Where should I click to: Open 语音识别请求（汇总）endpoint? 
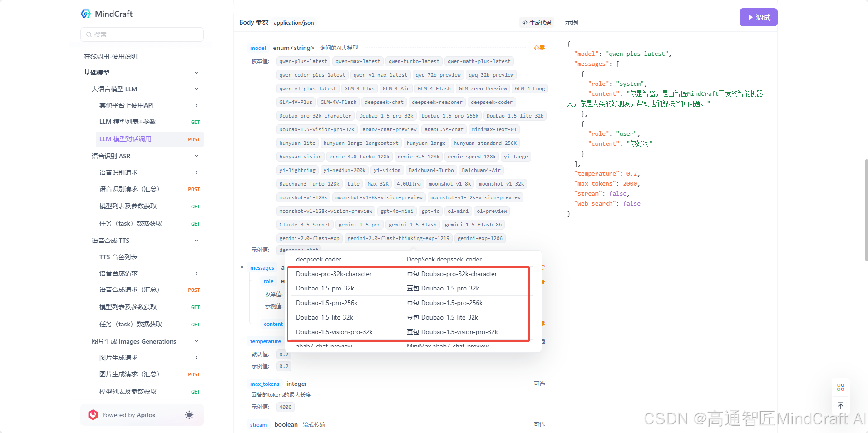[149, 189]
